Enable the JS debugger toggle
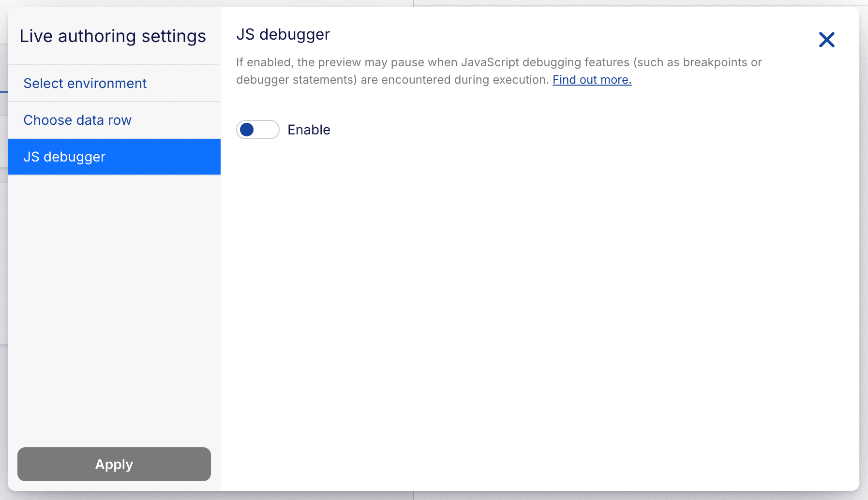This screenshot has height=500, width=868. point(258,130)
